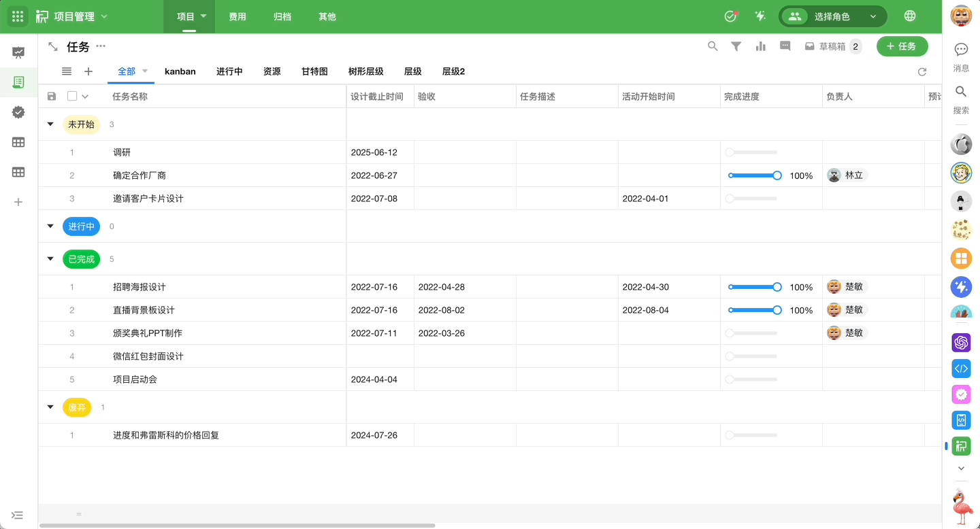Click the globe language icon
The width and height of the screenshot is (980, 529).
coord(910,16)
